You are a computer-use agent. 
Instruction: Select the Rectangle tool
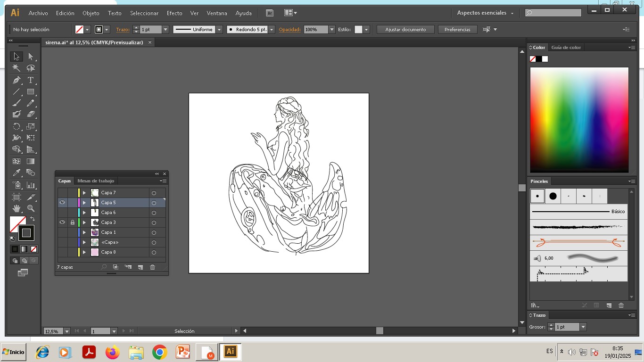(x=31, y=92)
